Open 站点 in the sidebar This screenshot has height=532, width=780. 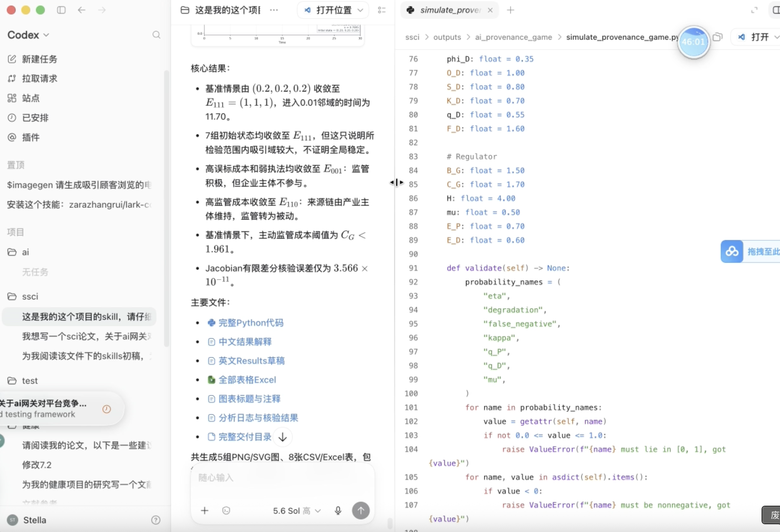[x=24, y=98]
